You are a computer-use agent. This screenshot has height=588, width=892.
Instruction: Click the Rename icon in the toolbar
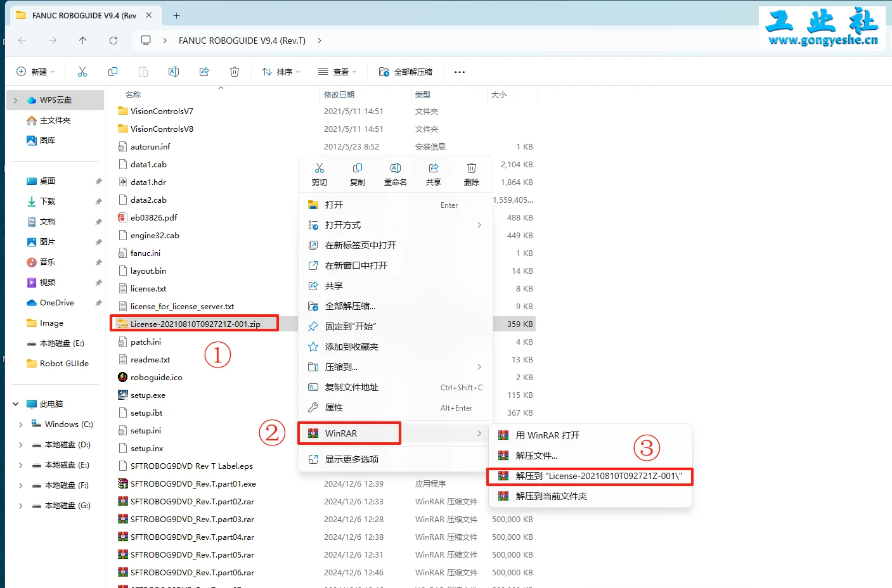tap(174, 72)
